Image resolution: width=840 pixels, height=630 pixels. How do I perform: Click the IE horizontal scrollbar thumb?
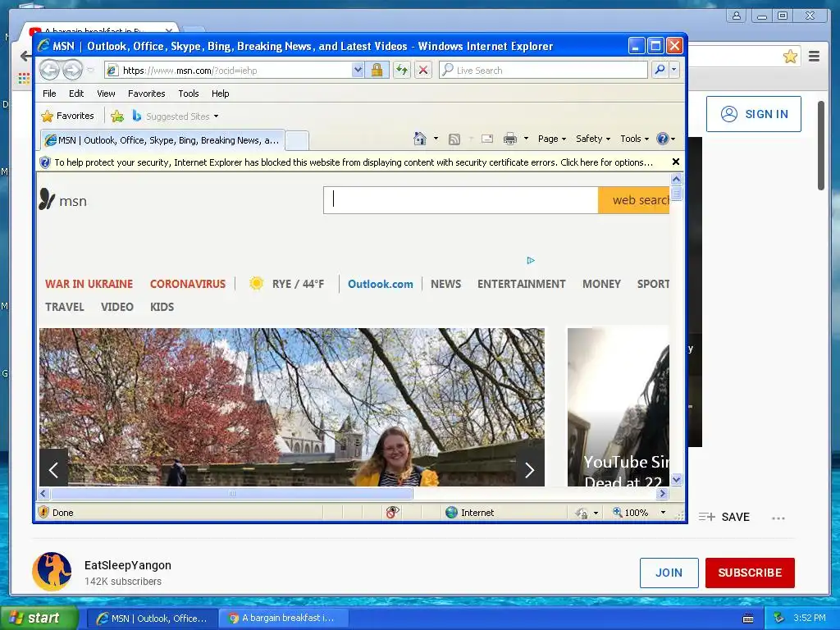(x=231, y=493)
